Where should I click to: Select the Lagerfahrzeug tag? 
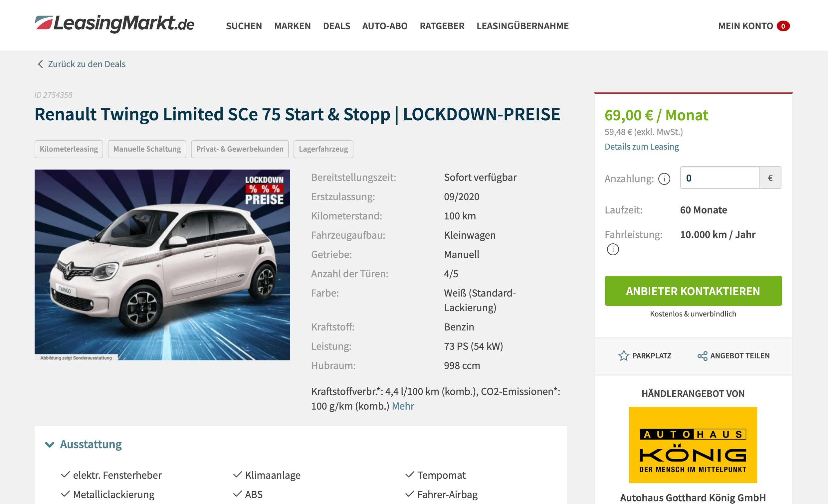(x=323, y=149)
